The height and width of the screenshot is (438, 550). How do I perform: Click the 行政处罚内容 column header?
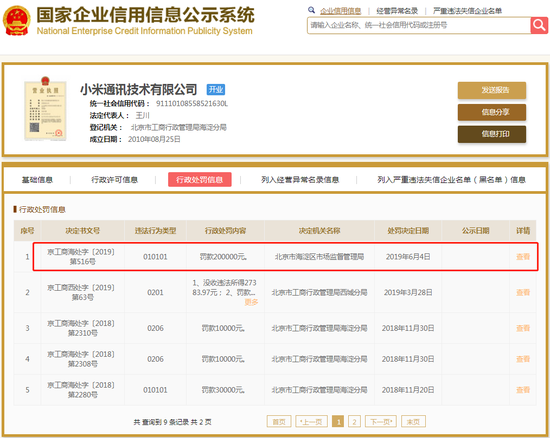225,231
